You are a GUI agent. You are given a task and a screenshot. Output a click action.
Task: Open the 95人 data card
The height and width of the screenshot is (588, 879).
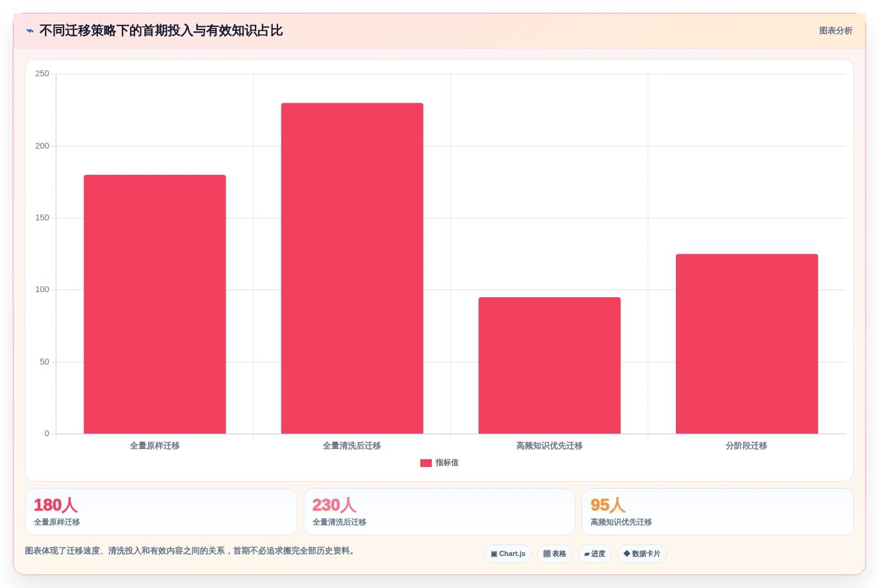click(x=718, y=512)
